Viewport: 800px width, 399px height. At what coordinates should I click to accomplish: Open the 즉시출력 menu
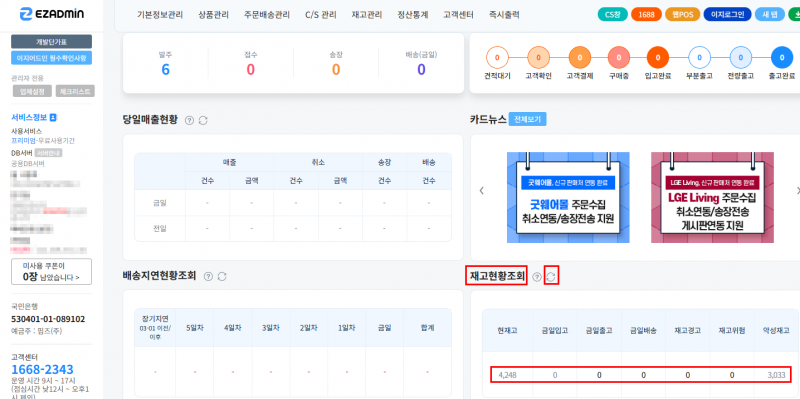[x=504, y=15]
